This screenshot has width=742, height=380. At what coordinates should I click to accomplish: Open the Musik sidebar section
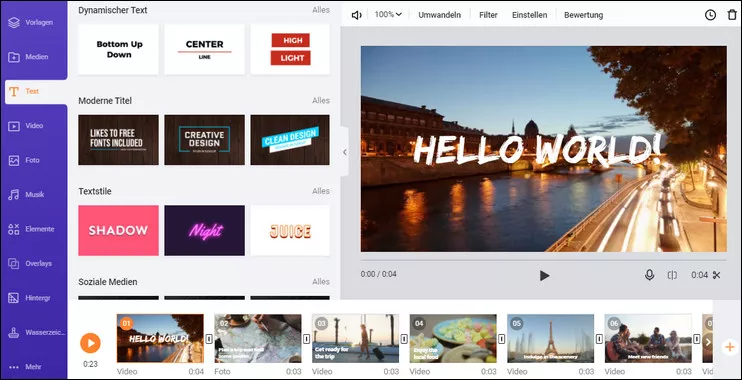tap(26, 194)
